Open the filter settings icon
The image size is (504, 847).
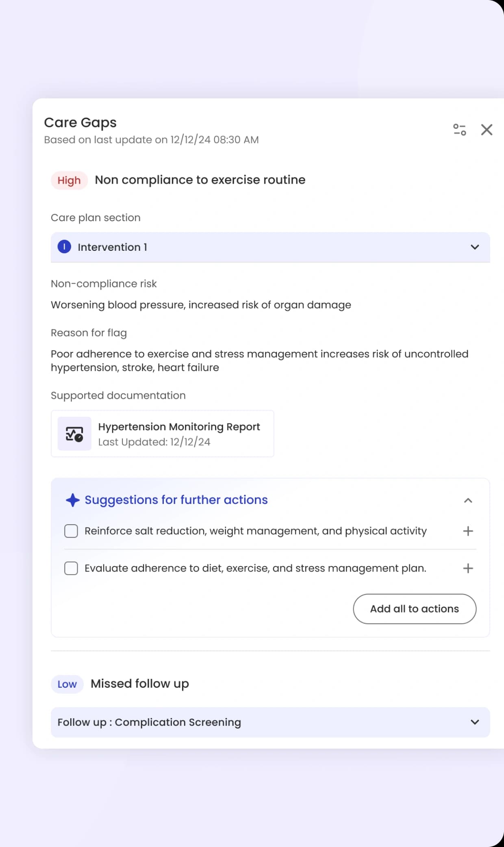click(x=460, y=130)
